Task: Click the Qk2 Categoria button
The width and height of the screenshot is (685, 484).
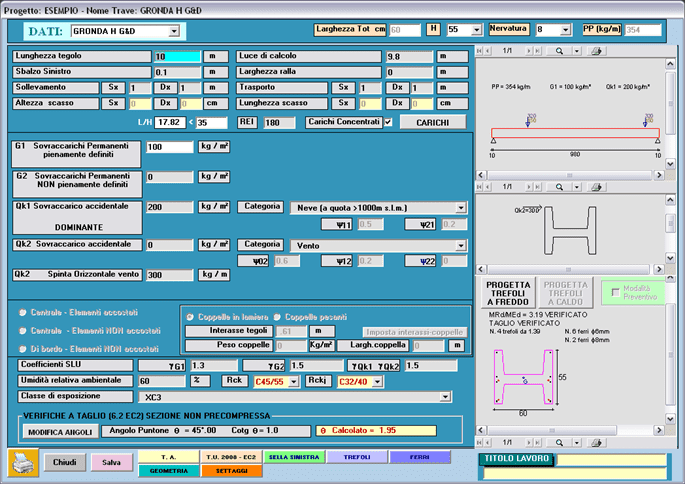Action: click(261, 244)
